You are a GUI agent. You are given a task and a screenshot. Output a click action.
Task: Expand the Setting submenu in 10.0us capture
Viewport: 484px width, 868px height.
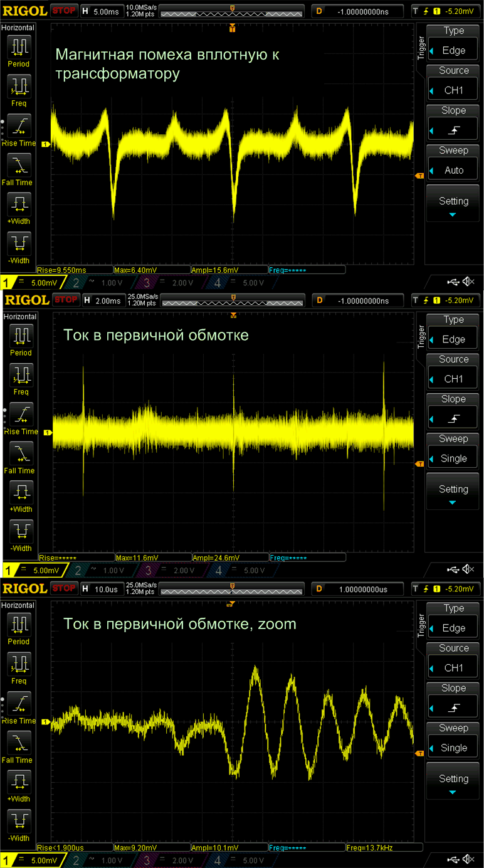click(454, 780)
